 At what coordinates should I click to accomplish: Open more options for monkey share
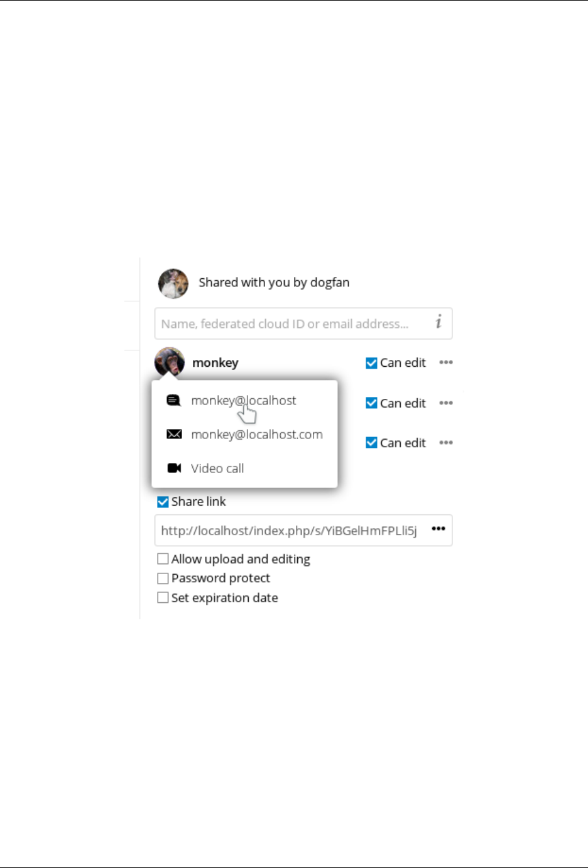(x=446, y=362)
